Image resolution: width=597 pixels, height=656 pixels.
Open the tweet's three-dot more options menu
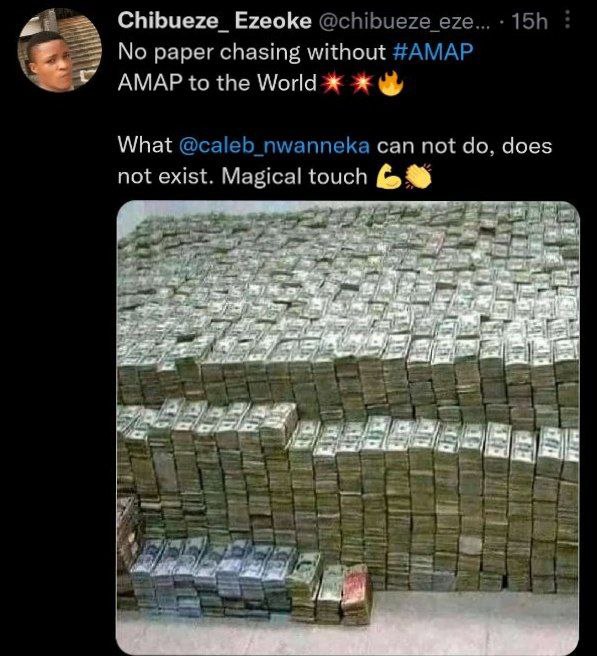pos(567,20)
